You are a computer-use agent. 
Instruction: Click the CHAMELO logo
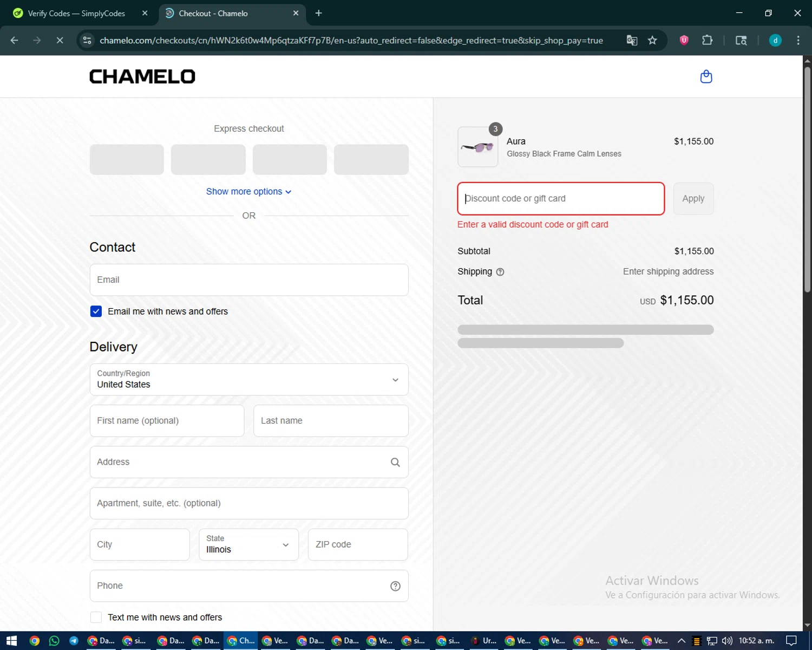pos(142,76)
